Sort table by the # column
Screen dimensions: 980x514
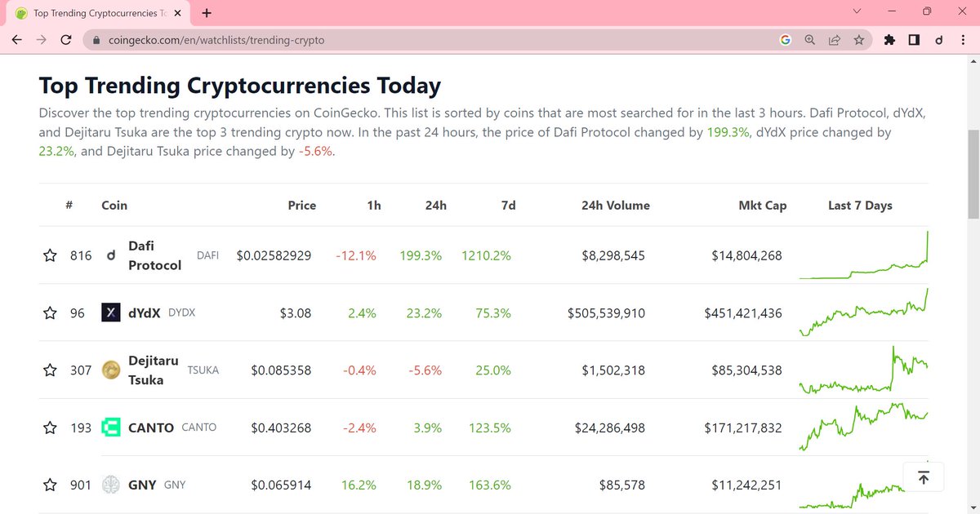click(70, 206)
